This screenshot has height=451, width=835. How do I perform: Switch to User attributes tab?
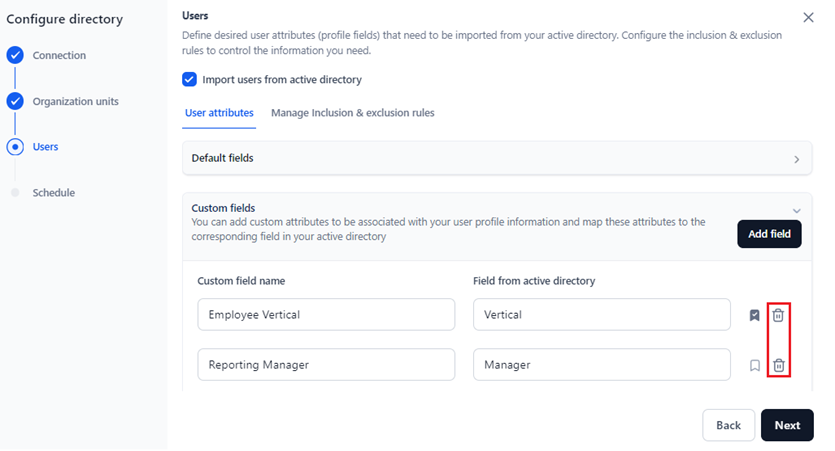(219, 113)
